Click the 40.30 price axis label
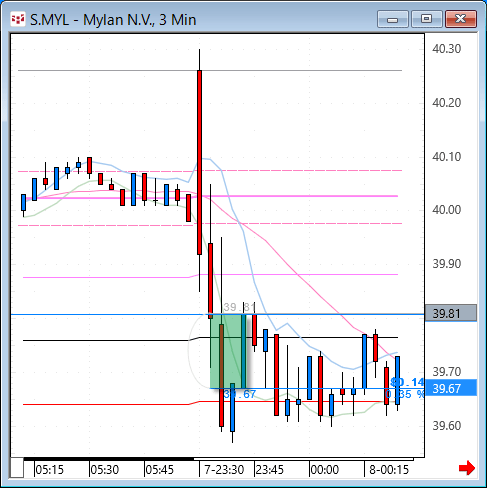Viewport: 487px width, 488px height. tap(447, 49)
